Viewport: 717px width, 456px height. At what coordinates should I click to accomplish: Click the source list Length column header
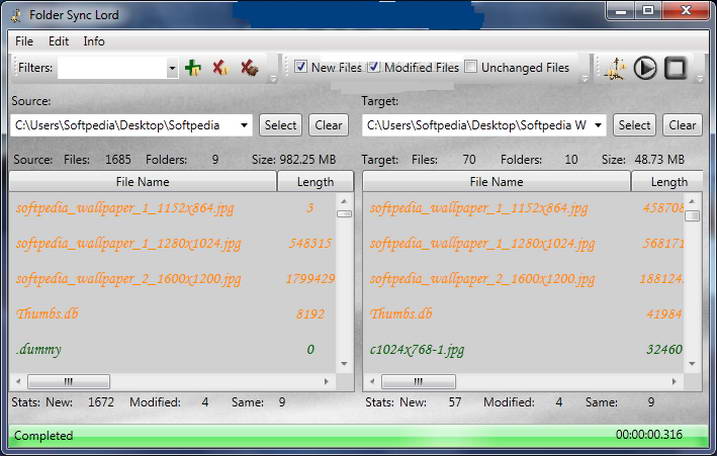pyautogui.click(x=315, y=182)
